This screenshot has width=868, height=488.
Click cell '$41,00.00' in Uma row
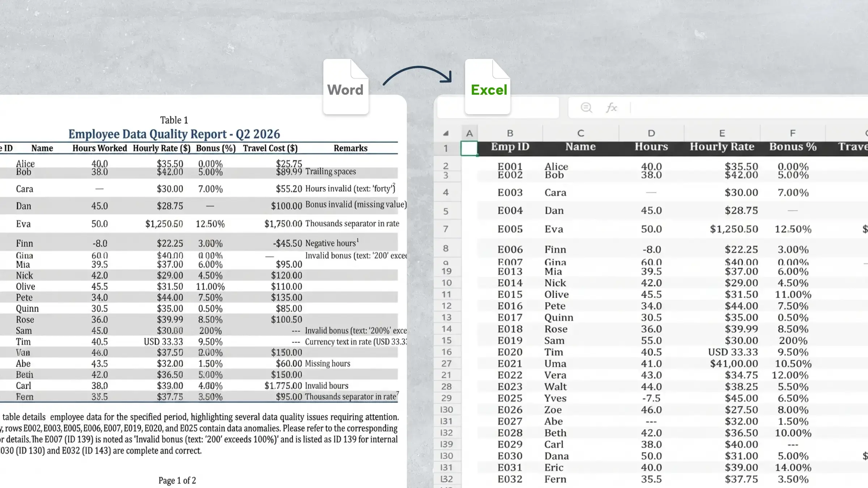[734, 364]
